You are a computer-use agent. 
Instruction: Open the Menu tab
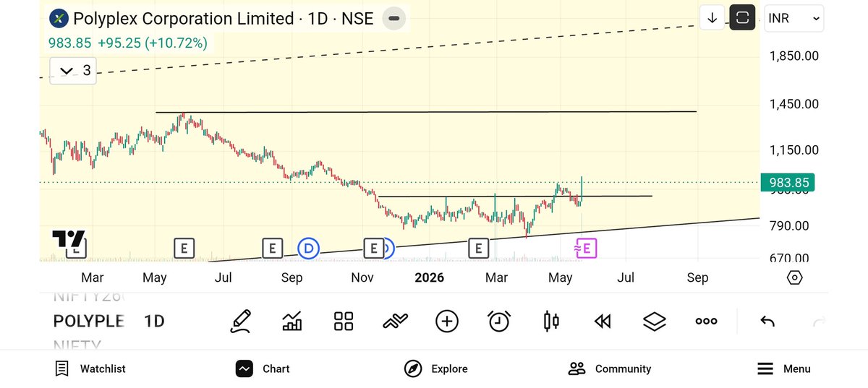(783, 368)
